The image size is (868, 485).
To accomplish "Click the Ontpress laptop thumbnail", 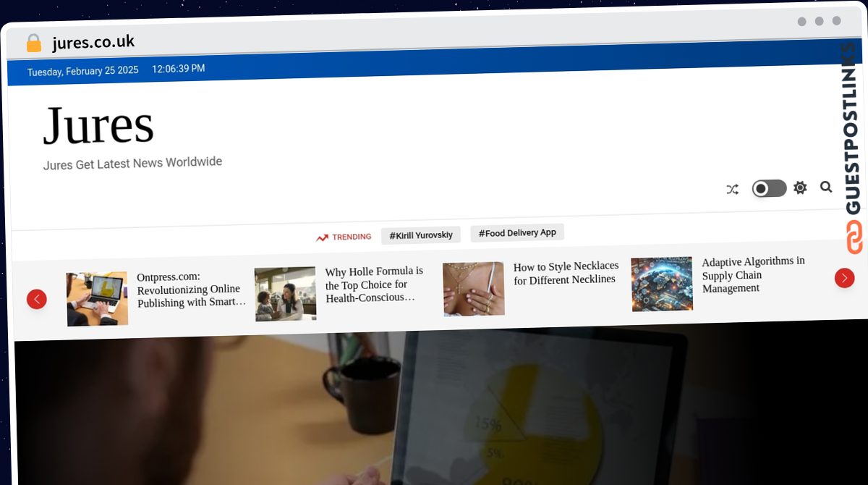I will [x=98, y=299].
